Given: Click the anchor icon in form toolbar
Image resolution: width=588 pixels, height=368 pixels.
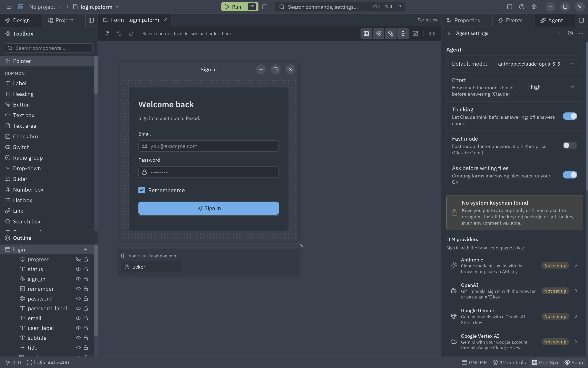Looking at the screenshot, I should 403,34.
